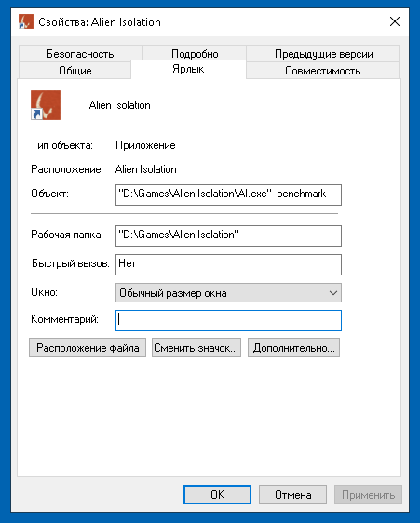Screen dimensions: 420x523
Task: Switch to the Безопасность tab
Action: [80, 54]
